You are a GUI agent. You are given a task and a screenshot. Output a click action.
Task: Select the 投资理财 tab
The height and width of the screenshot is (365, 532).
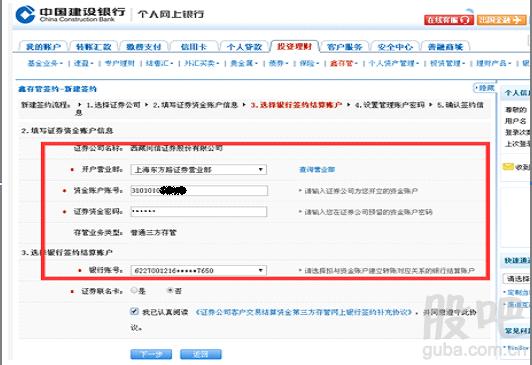coord(294,46)
